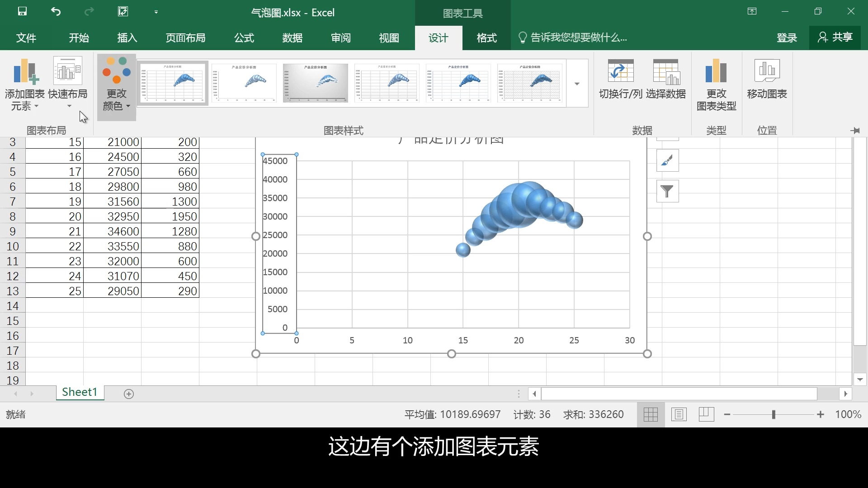Click the 切换行/列 icon
The width and height of the screenshot is (868, 488).
tap(620, 72)
